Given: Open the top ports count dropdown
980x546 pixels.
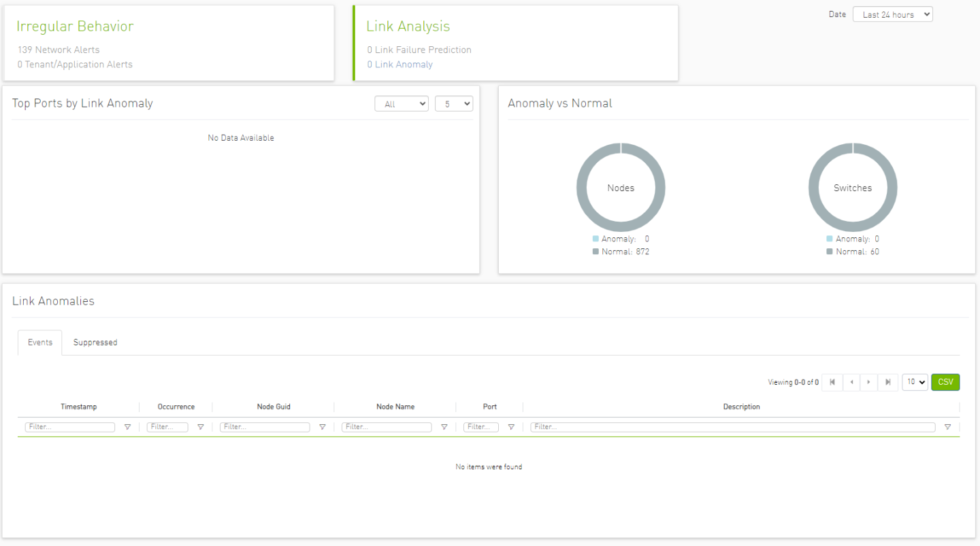Looking at the screenshot, I should click(x=453, y=104).
